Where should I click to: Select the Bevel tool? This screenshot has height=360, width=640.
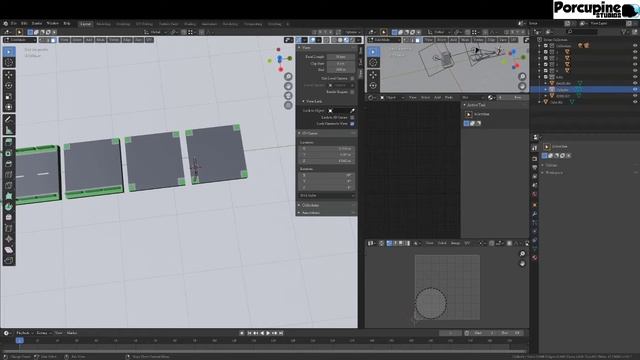click(x=9, y=164)
